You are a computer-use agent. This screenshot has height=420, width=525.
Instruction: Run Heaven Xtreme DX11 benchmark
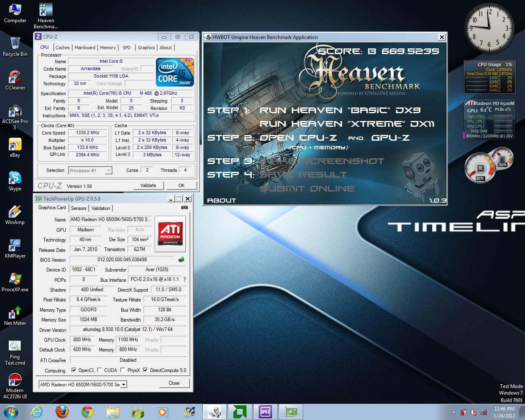347,124
